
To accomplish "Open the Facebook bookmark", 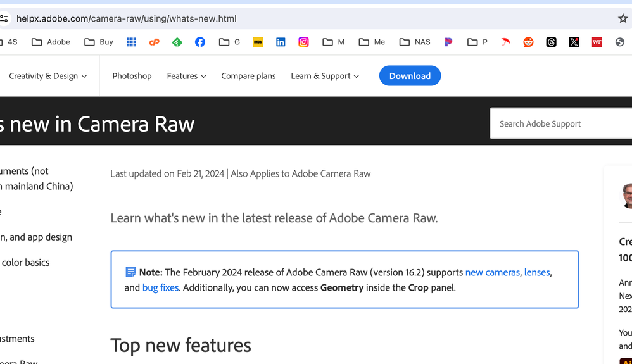I will [200, 42].
